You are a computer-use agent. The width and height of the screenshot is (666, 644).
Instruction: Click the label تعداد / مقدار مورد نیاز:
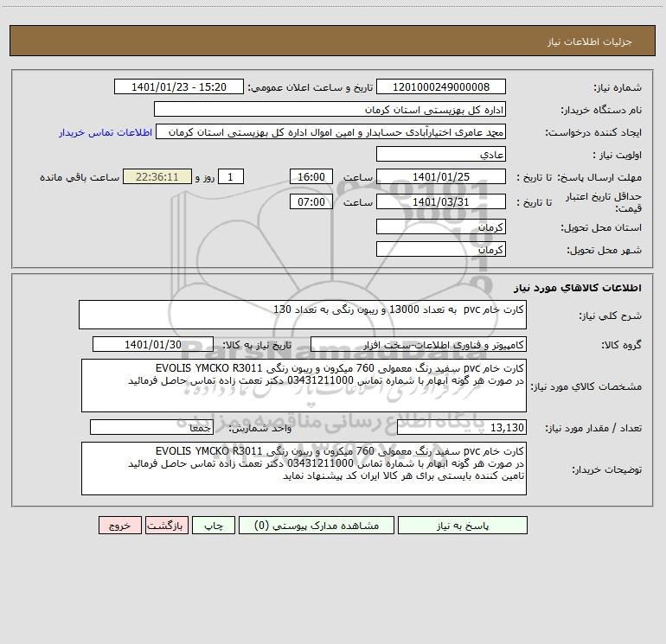[593, 428]
